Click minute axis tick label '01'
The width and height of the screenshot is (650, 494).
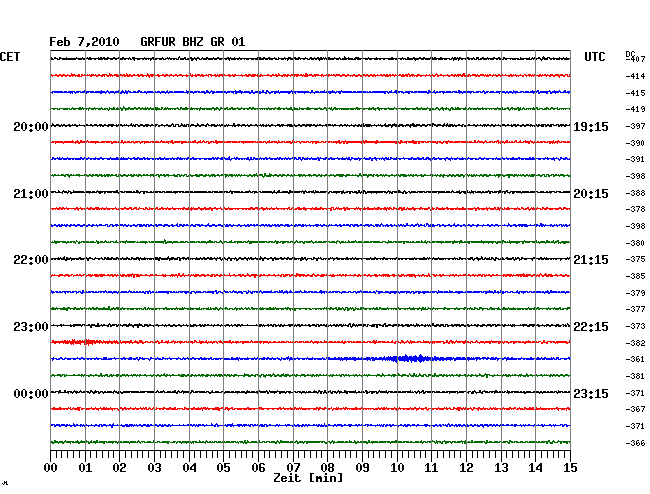[x=85, y=468]
